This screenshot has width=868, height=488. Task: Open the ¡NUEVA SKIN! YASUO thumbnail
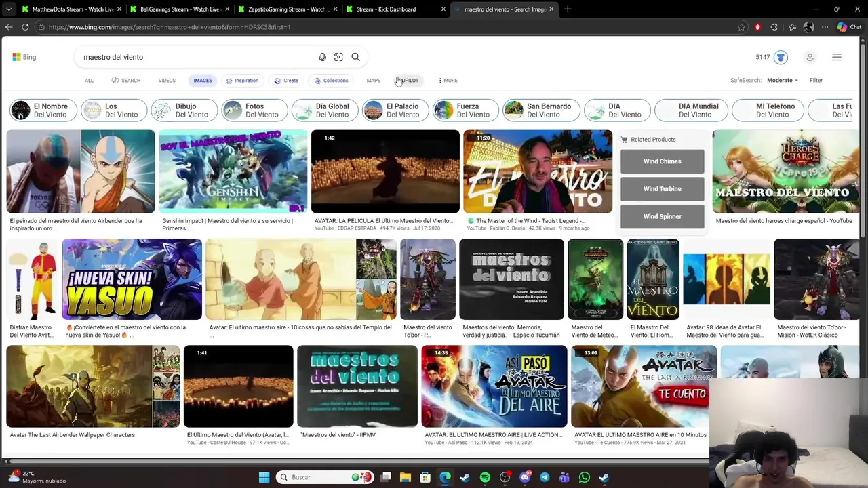(x=132, y=279)
